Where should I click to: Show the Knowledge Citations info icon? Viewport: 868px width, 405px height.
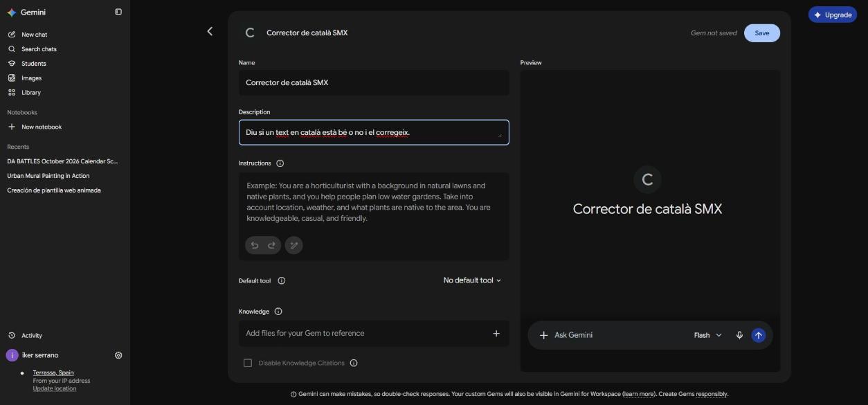coord(354,363)
